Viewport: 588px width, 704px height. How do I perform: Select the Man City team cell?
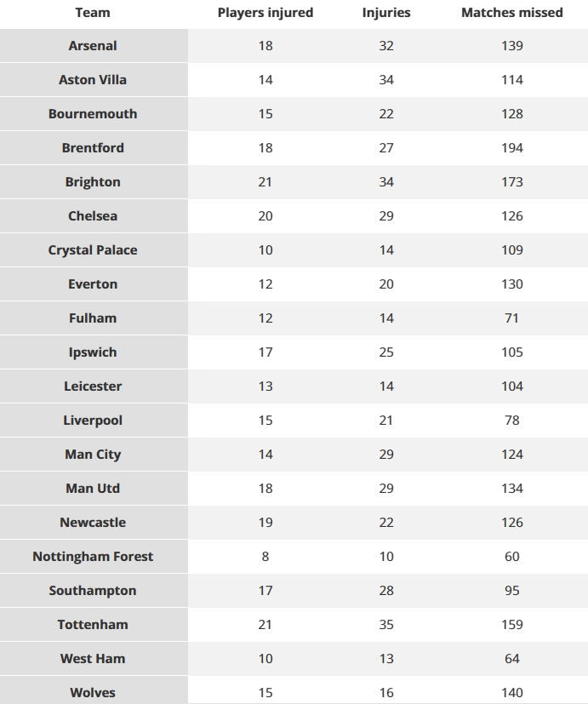tap(94, 455)
